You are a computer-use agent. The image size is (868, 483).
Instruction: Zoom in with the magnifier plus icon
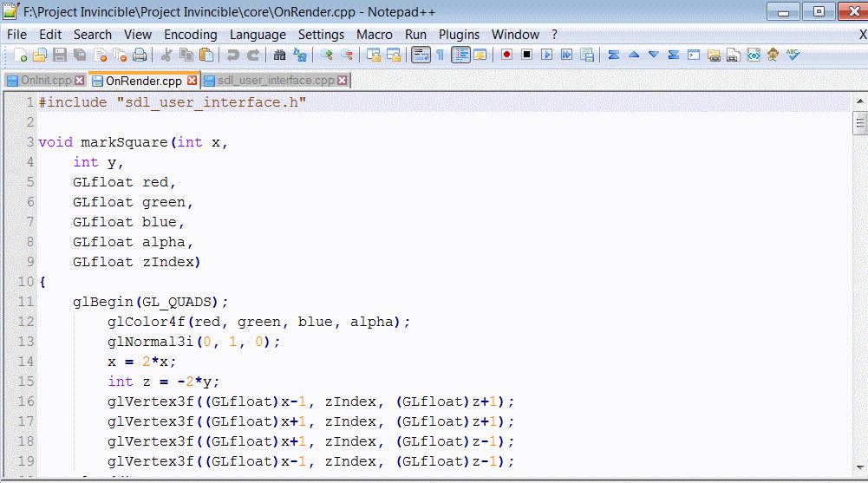pyautogui.click(x=327, y=55)
